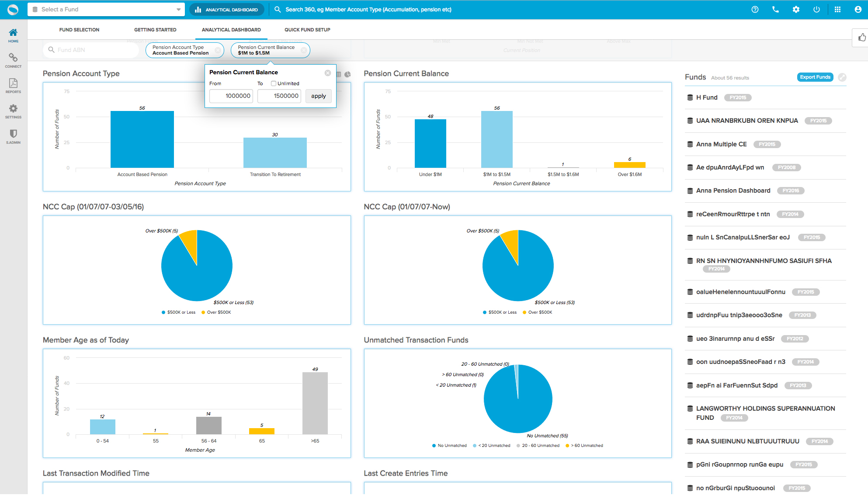Switch to the Fund Selection tab
The width and height of the screenshot is (868, 495).
point(79,30)
